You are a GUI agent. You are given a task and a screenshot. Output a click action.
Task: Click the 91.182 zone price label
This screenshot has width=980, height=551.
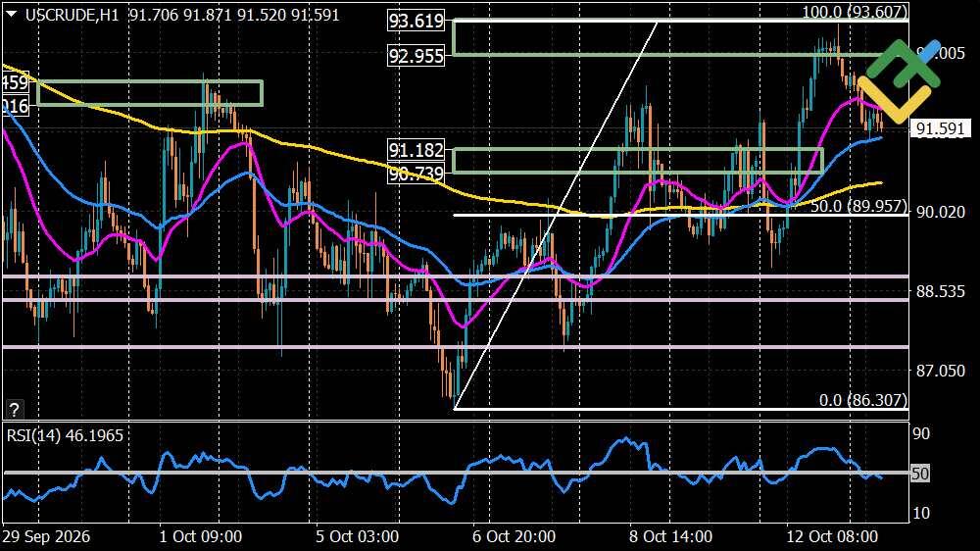pos(416,150)
